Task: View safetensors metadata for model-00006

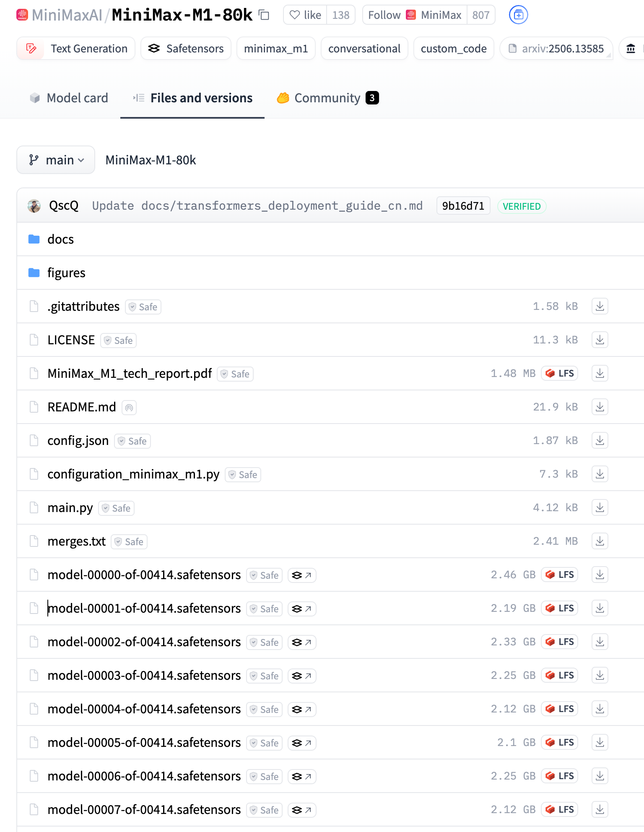Action: point(302,776)
